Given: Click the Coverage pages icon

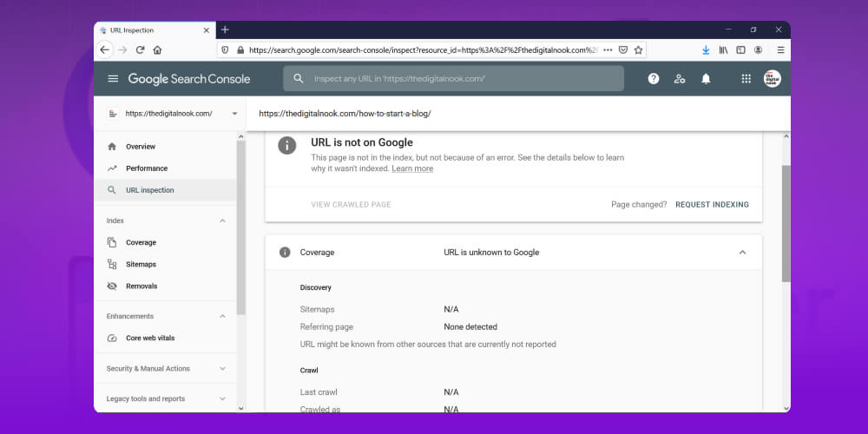Looking at the screenshot, I should [x=112, y=242].
